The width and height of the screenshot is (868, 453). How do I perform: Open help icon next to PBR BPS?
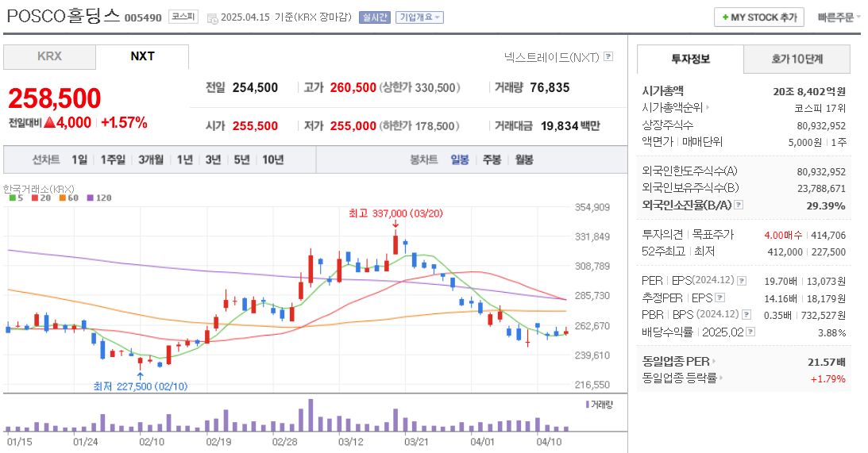pos(746,315)
